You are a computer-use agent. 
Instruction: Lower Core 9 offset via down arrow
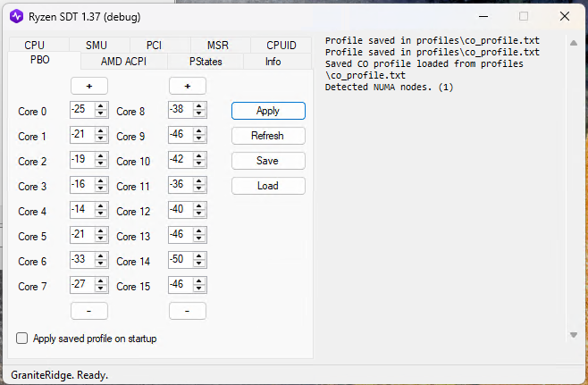pos(199,138)
